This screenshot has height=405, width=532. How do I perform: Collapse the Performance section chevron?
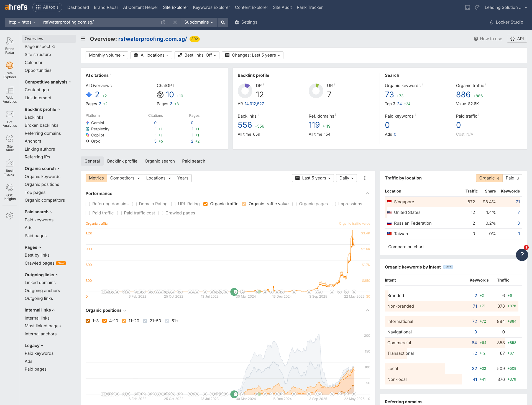pos(368,193)
